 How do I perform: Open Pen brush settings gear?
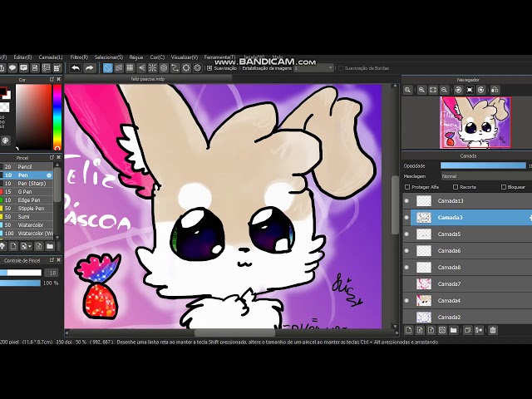49,175
